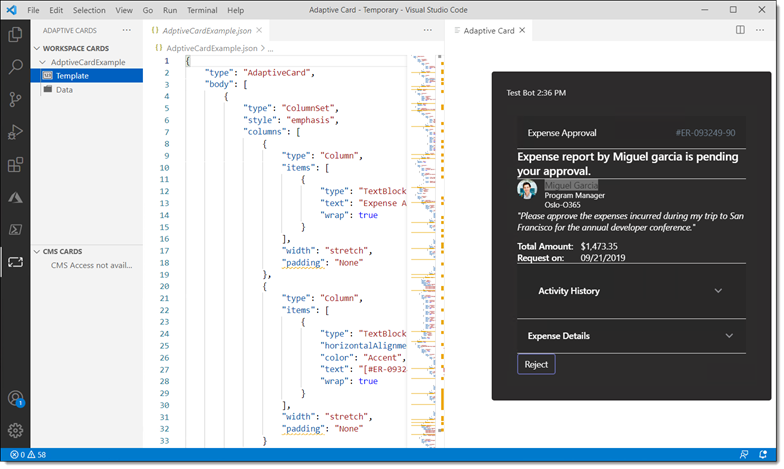Select the Data tree item

64,89
